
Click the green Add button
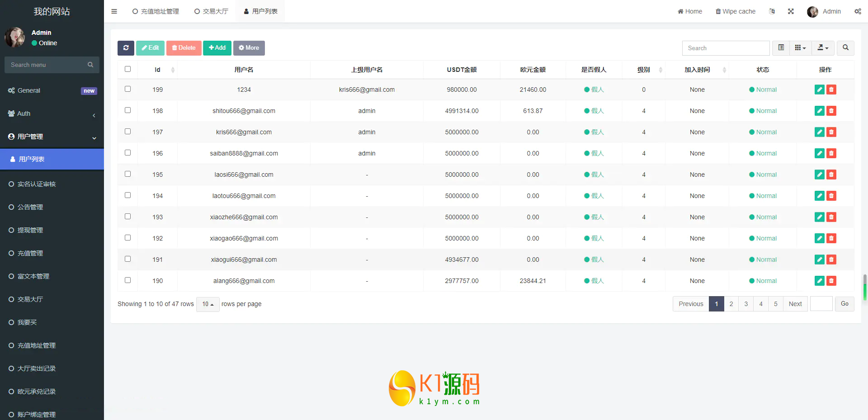point(217,48)
